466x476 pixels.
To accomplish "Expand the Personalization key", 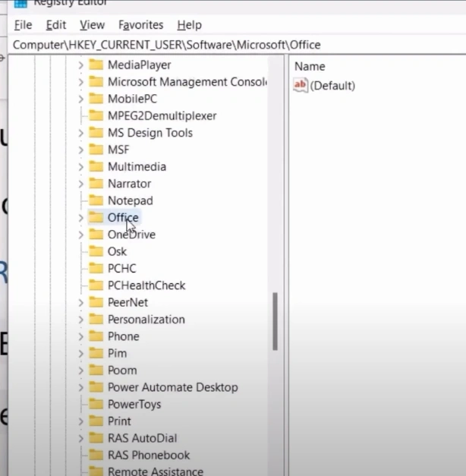I will tap(80, 320).
